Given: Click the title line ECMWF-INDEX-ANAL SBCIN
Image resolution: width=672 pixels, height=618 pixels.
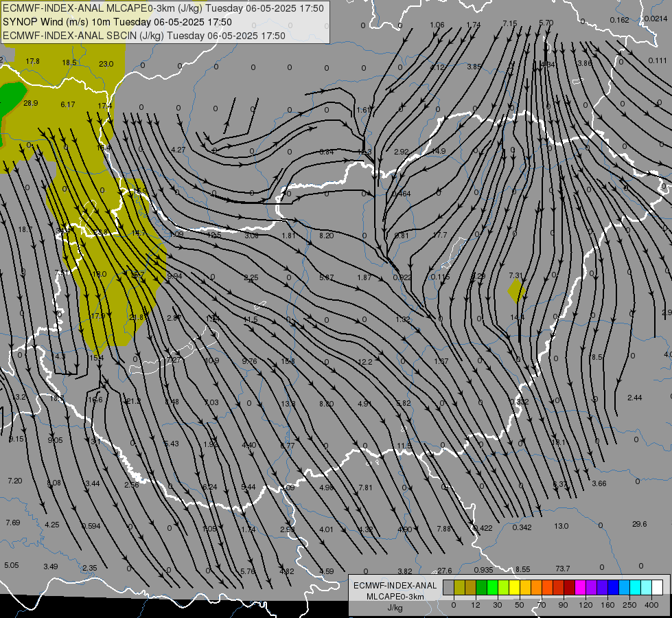Looking at the screenshot, I should [144, 36].
